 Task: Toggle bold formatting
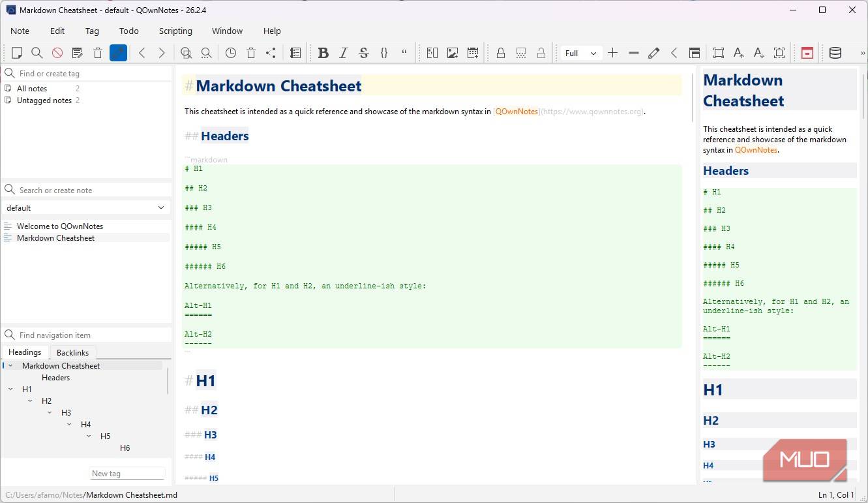click(x=323, y=53)
